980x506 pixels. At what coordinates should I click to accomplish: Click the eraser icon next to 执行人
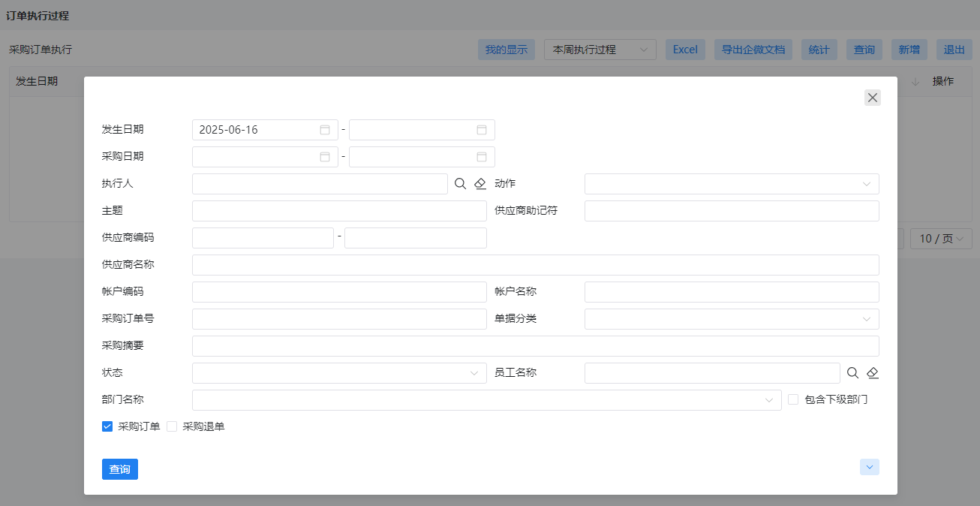(x=480, y=184)
